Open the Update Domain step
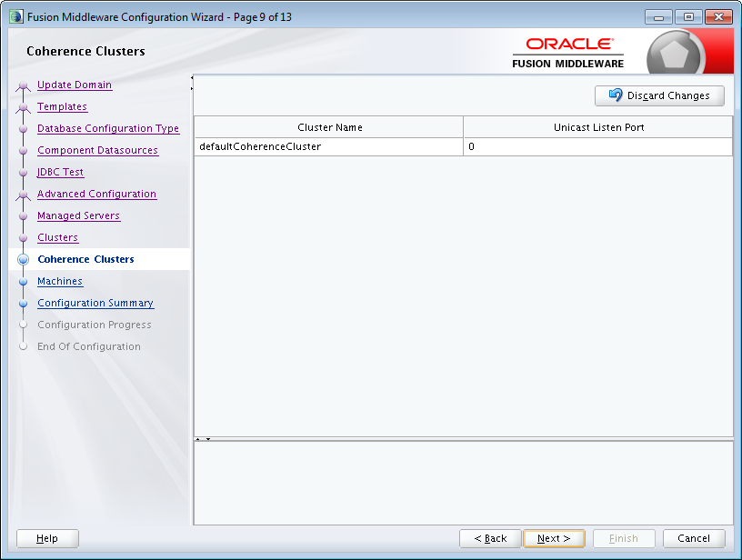 (x=75, y=85)
